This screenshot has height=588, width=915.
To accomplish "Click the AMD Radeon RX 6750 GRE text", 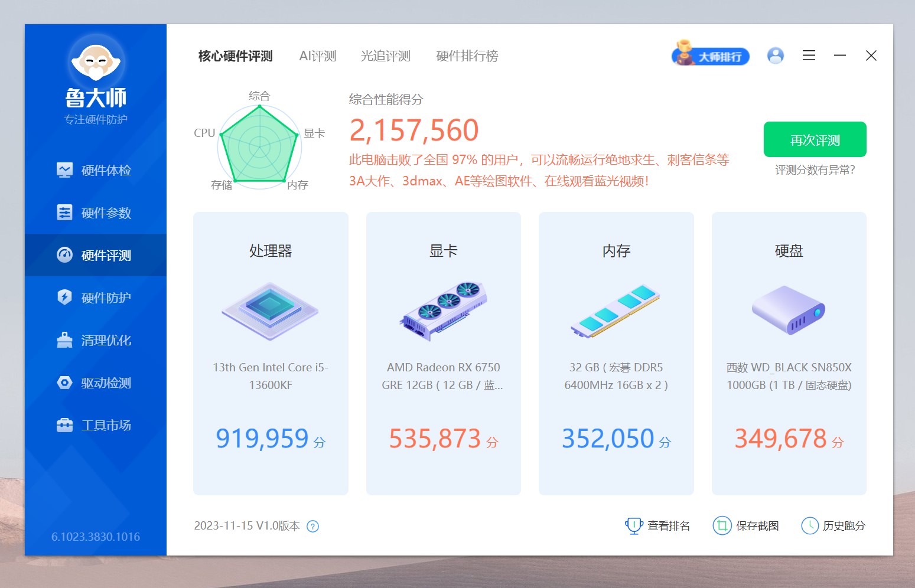I will click(443, 376).
